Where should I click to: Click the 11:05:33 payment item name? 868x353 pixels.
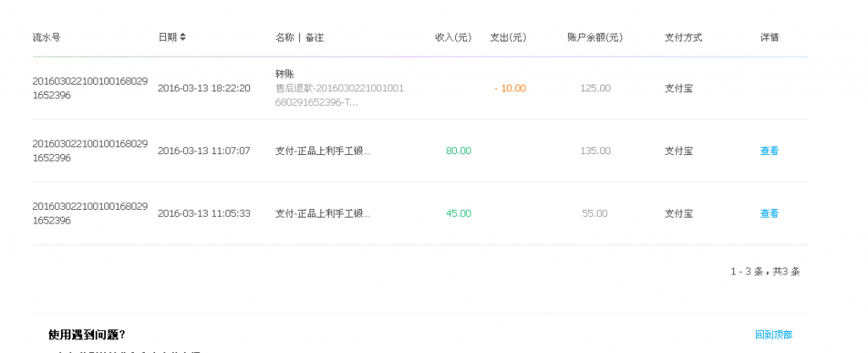click(x=322, y=213)
